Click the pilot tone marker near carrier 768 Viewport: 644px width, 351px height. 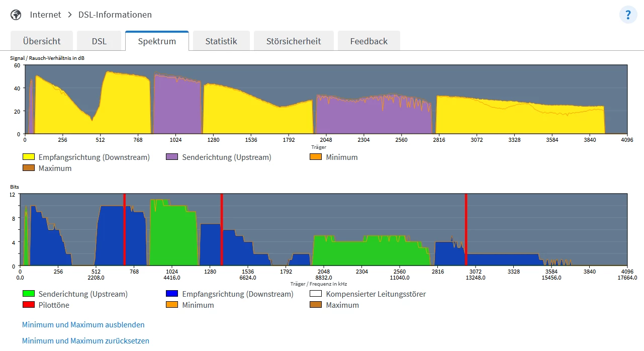click(x=124, y=229)
